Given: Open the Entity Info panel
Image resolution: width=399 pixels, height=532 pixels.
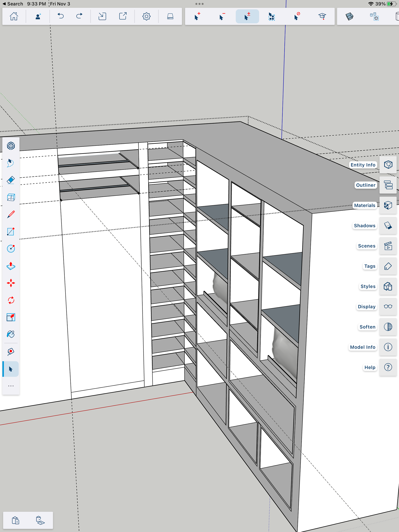Looking at the screenshot, I should pos(388,165).
